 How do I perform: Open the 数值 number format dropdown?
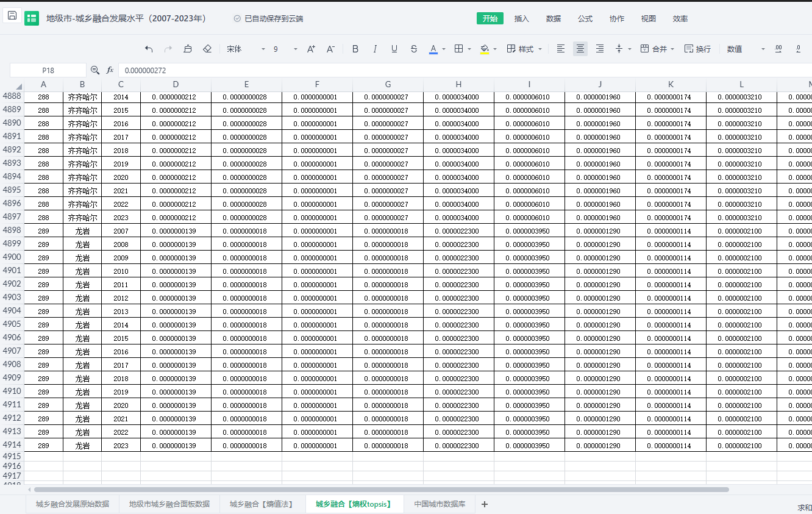[746, 49]
